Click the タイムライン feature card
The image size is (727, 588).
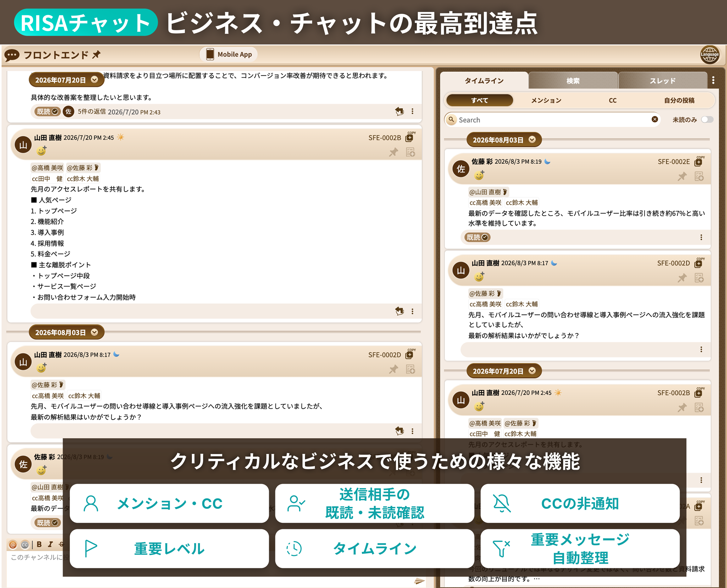pyautogui.click(x=374, y=549)
